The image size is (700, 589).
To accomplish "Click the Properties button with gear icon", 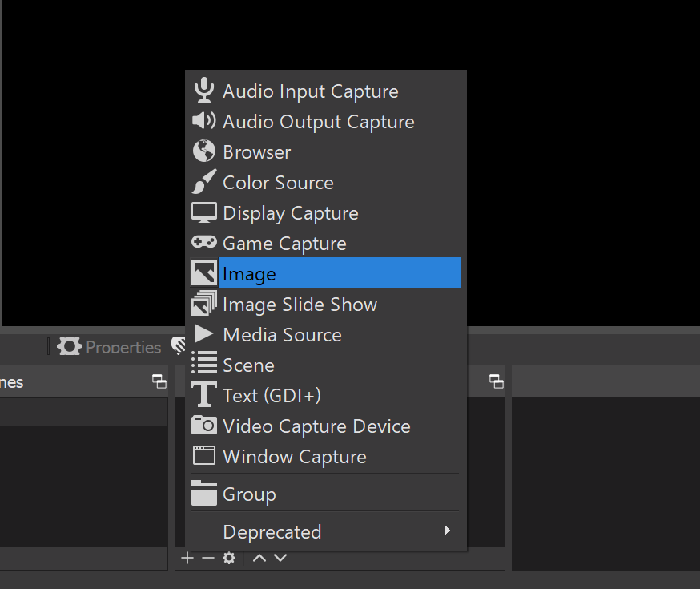I will coord(110,347).
